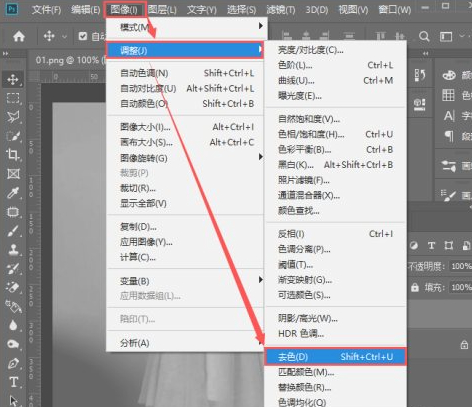Expand the 模式(M) submenu
This screenshot has width=472, height=407.
(186, 26)
